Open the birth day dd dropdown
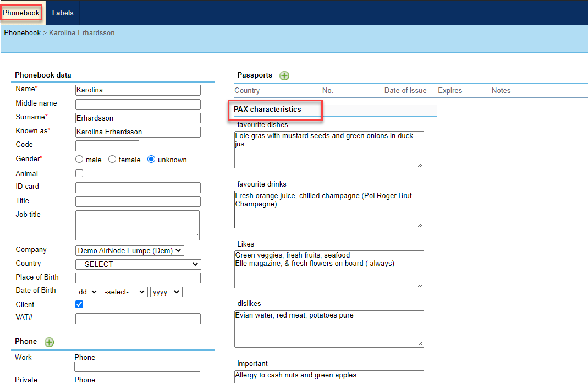 click(87, 292)
